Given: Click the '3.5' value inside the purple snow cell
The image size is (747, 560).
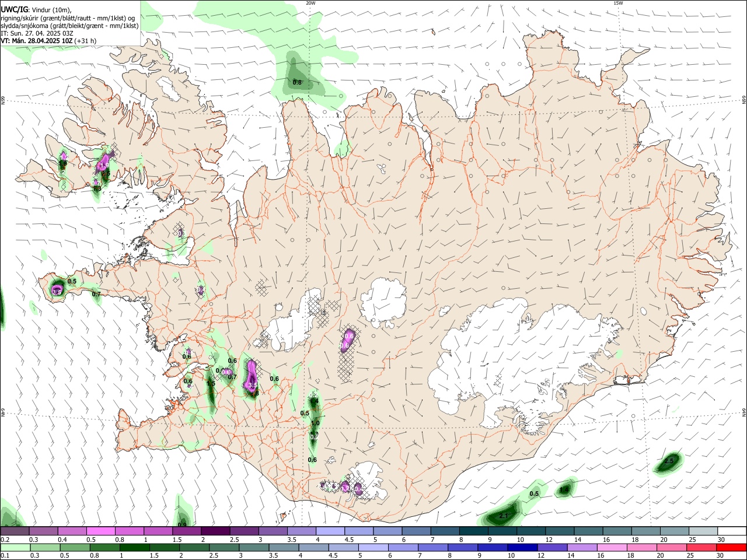Looking at the screenshot, I should coord(253,386).
